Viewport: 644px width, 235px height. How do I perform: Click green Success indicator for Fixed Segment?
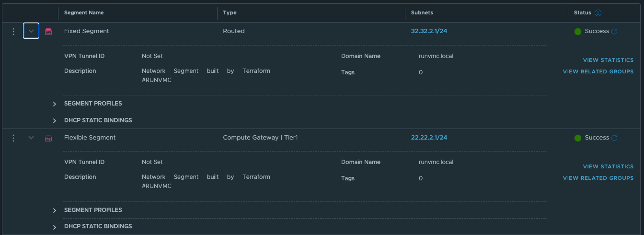click(577, 32)
